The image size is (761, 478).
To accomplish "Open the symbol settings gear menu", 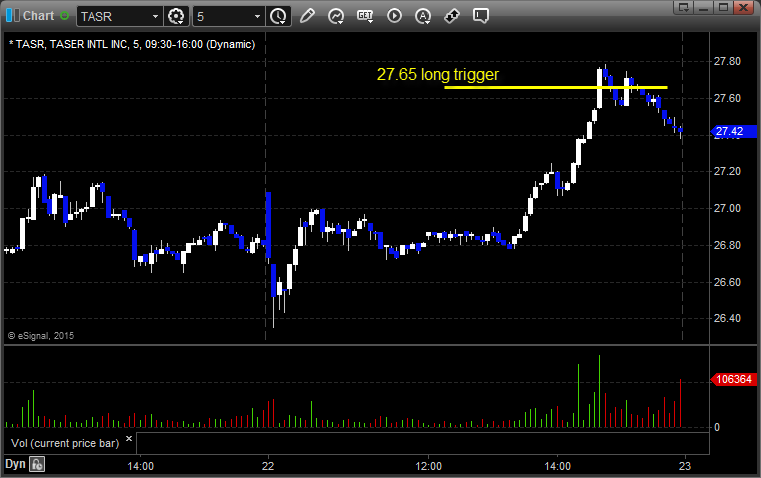I will (176, 16).
